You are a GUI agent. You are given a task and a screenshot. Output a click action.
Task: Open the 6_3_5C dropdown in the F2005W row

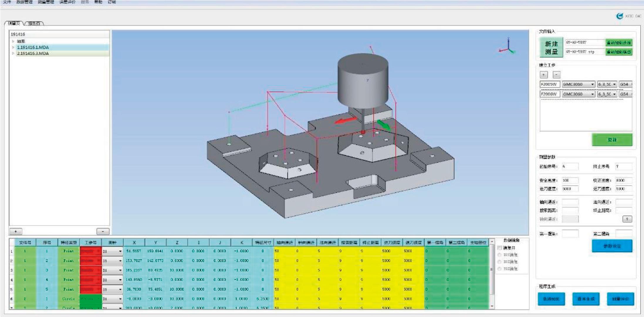[607, 84]
